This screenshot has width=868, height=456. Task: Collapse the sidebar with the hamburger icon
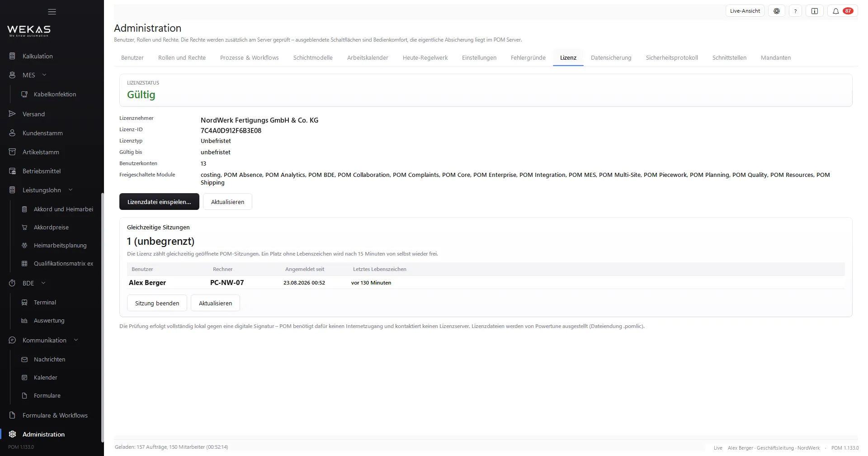coord(52,12)
